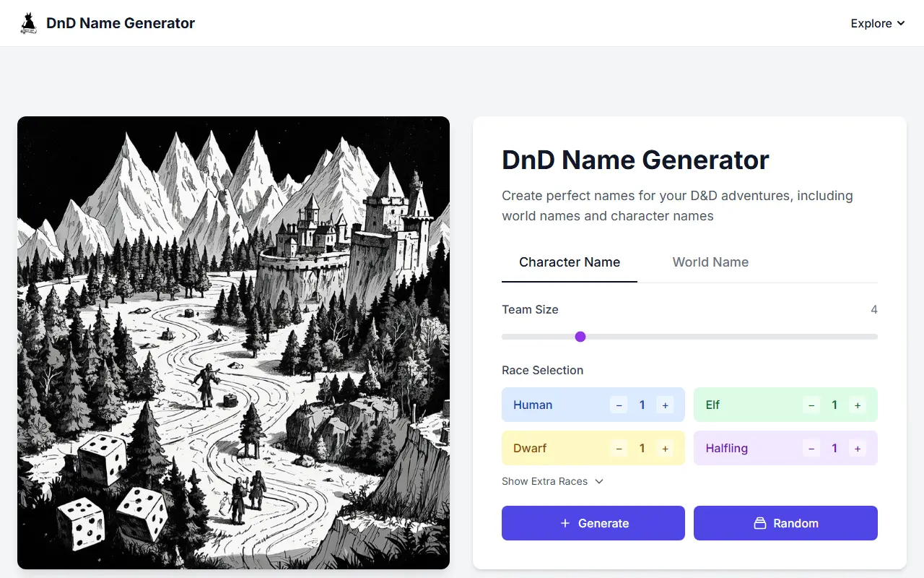The height and width of the screenshot is (578, 924).
Task: Click the Human race label
Action: point(533,405)
